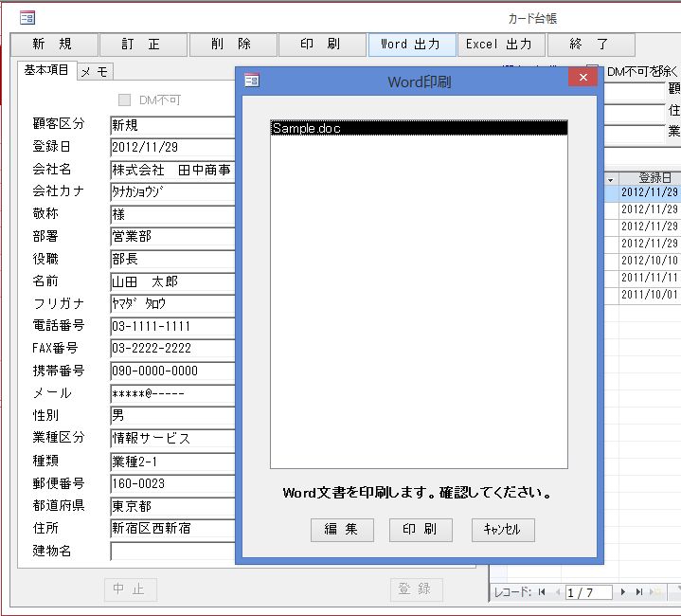This screenshot has height=616, width=681.
Task: Jump to the last record in the navigator
Action: pyautogui.click(x=639, y=591)
